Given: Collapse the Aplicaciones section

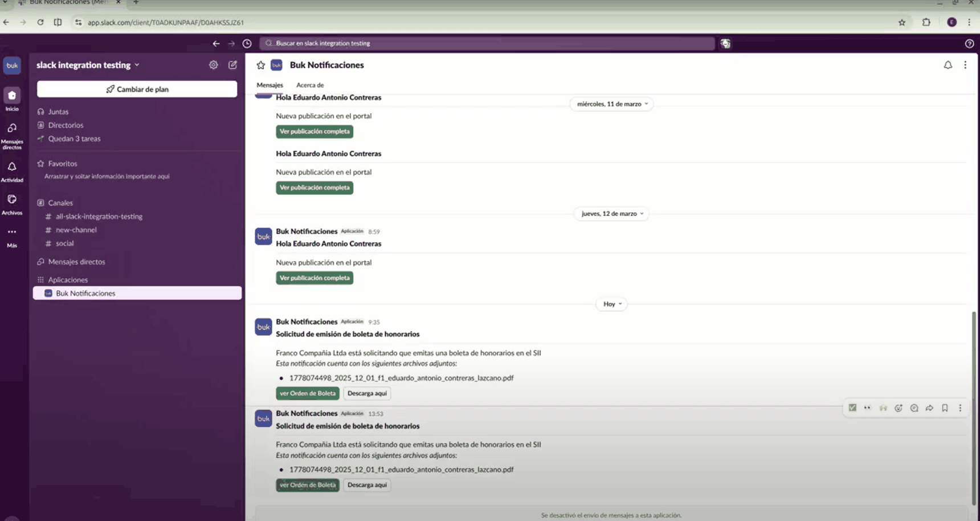Looking at the screenshot, I should [x=68, y=279].
